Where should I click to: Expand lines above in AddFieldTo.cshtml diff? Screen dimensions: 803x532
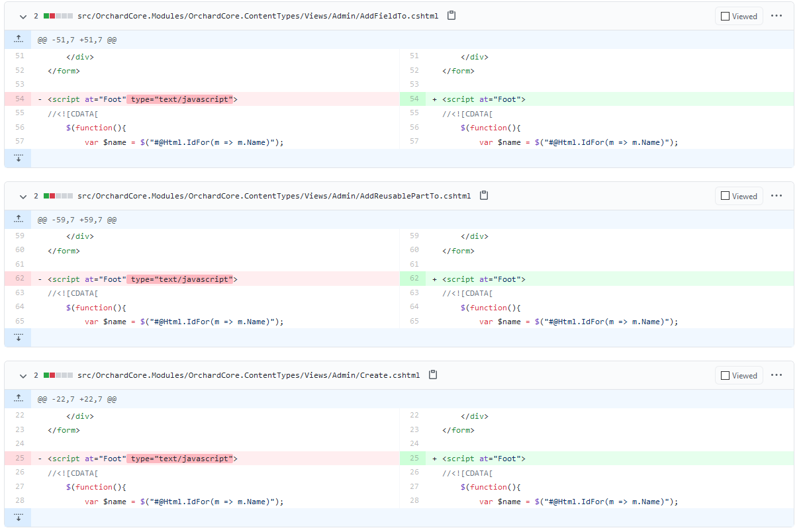click(x=18, y=40)
